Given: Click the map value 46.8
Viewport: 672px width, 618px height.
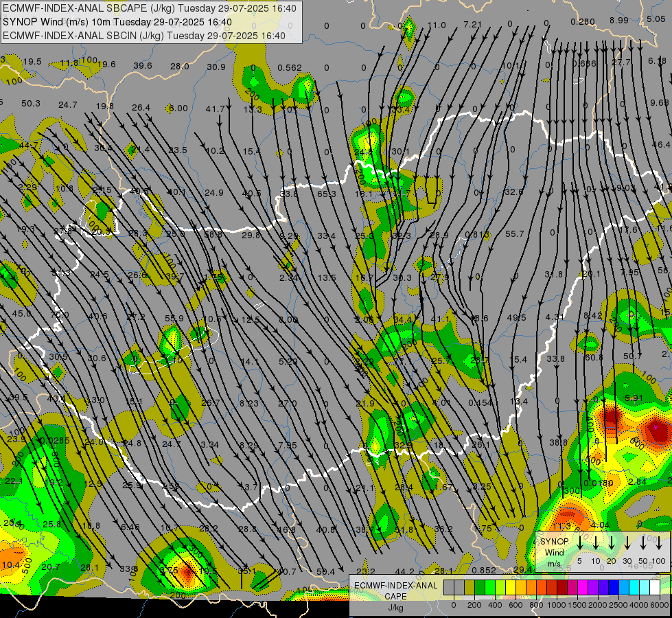Looking at the screenshot, I should pos(286,529).
